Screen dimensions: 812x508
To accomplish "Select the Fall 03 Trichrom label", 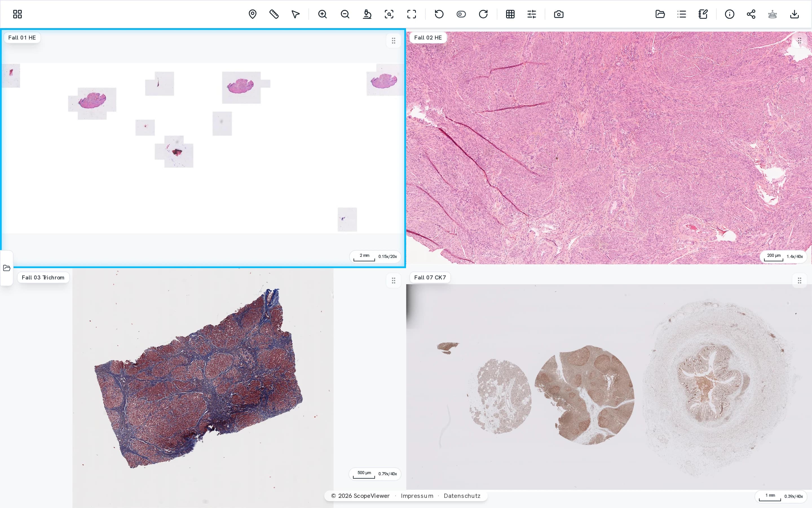I will click(x=43, y=277).
